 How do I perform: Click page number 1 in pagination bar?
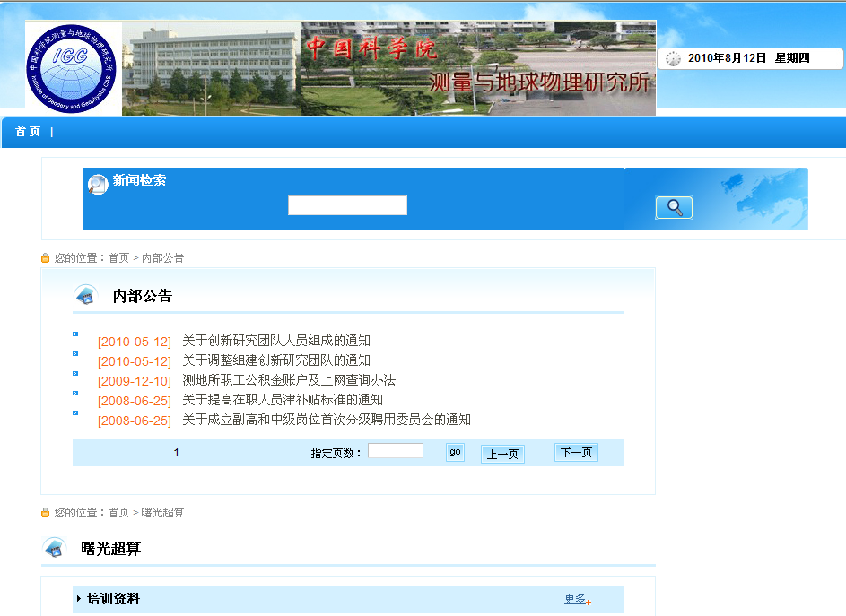(x=177, y=453)
